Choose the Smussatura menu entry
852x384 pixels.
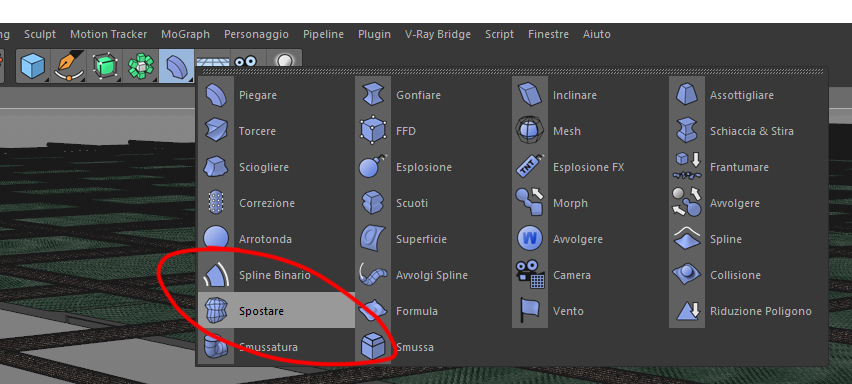coord(268,347)
